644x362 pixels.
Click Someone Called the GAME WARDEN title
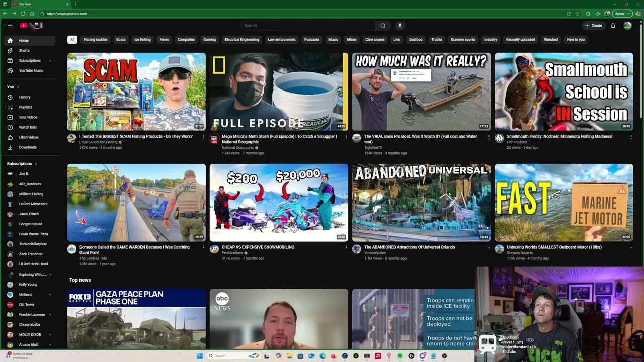134,250
